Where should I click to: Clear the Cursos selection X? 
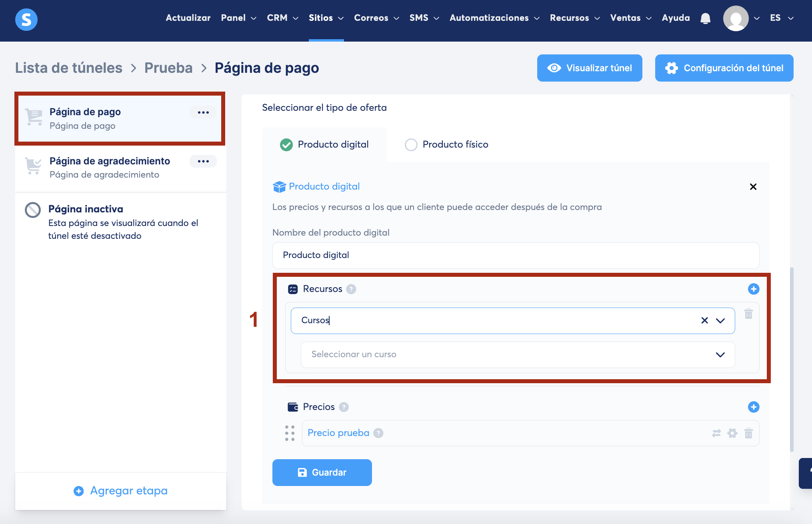704,320
